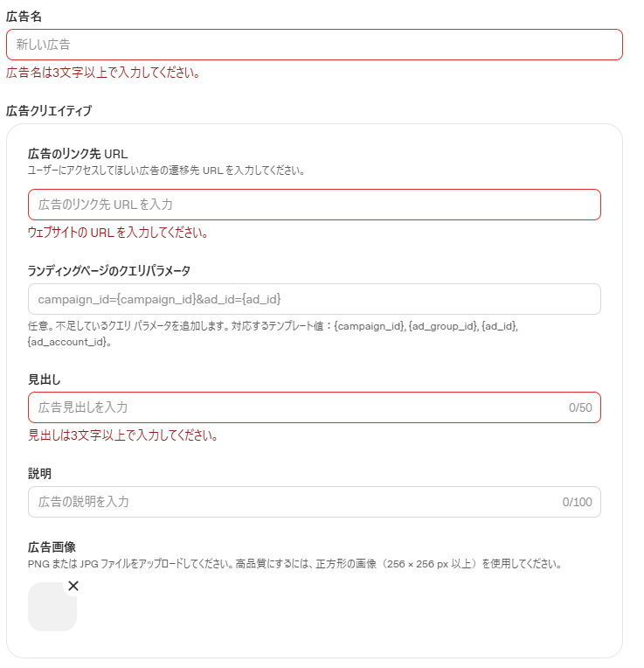
Task: Click the 広告クリエイティブ section heading
Action: point(49,111)
